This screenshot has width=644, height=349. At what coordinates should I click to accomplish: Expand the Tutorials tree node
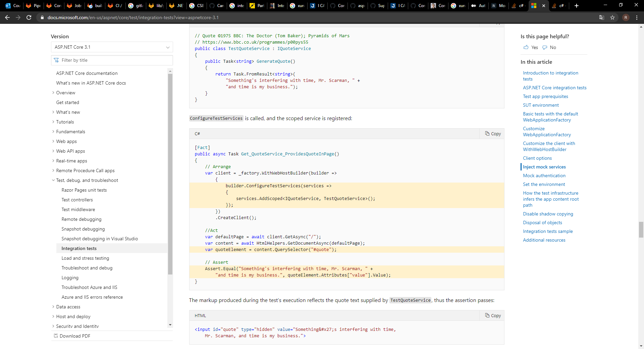pyautogui.click(x=53, y=122)
